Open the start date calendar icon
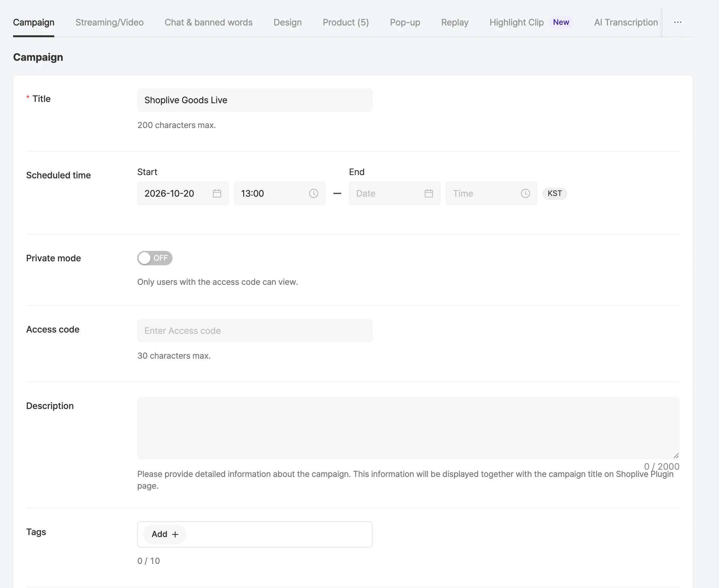This screenshot has width=719, height=588. tap(217, 193)
